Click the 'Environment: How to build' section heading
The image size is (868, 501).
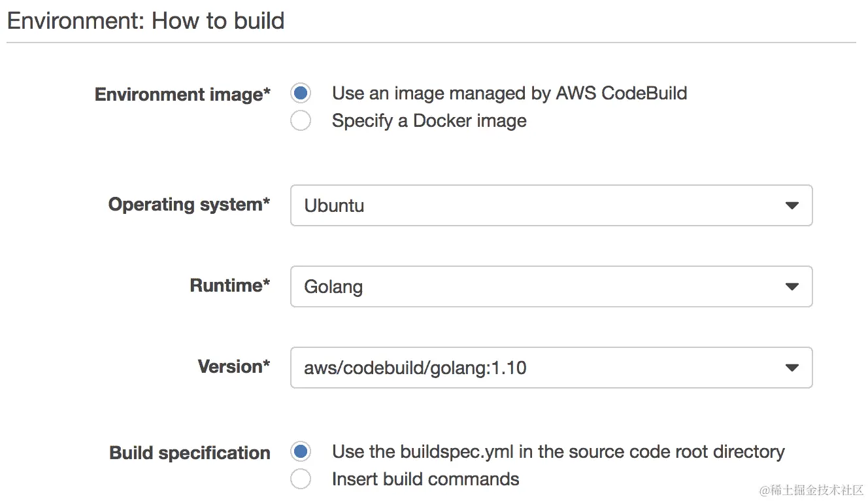coord(146,21)
